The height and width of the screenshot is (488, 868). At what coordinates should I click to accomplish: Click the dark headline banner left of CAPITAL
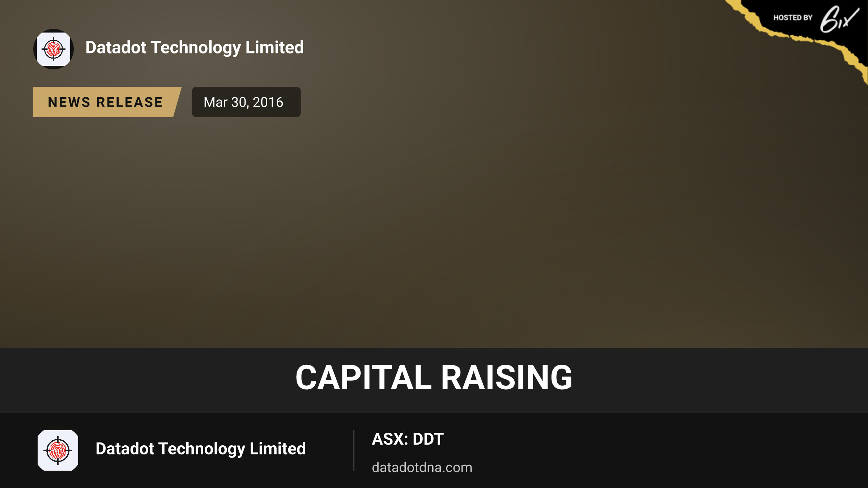145,380
